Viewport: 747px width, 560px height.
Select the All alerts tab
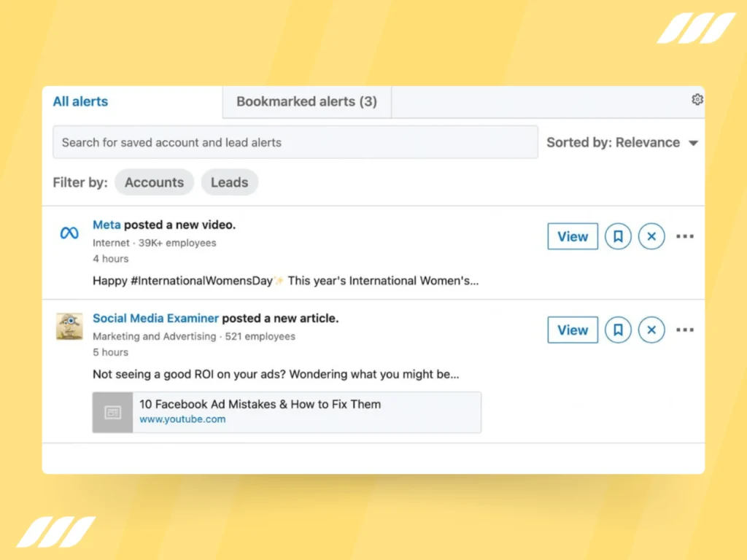pyautogui.click(x=80, y=101)
